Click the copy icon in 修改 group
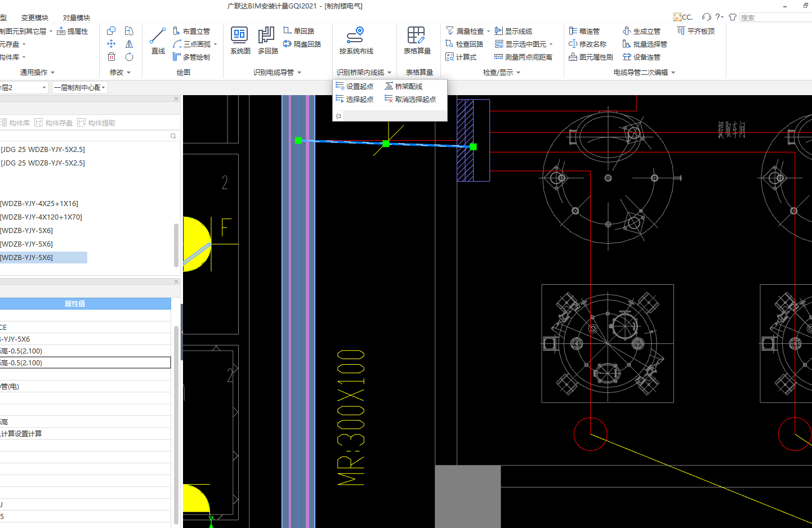Viewport: 812px width, 528px height. 111,31
